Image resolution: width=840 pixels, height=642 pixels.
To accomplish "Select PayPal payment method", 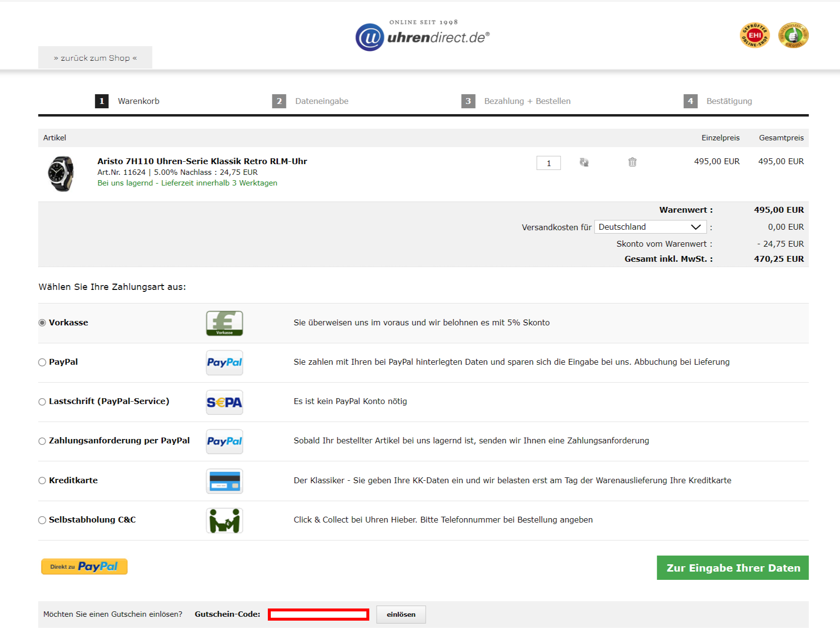I will (42, 362).
